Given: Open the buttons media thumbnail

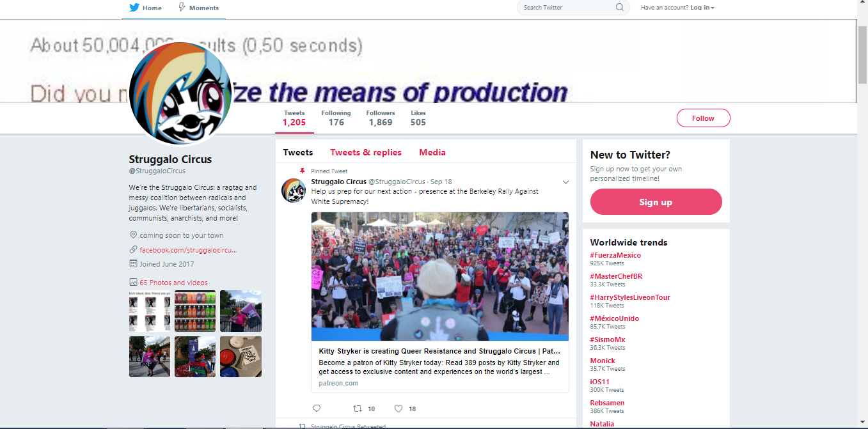Looking at the screenshot, I should click(x=241, y=357).
